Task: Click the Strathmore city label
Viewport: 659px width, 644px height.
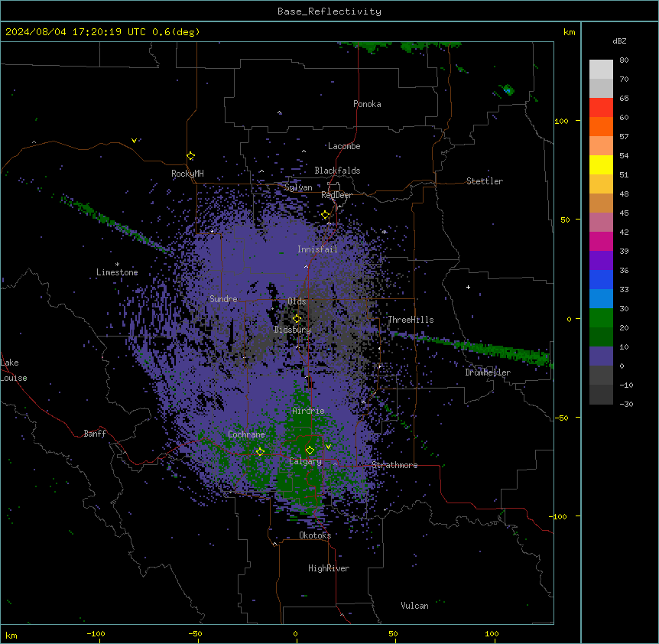Action: point(394,465)
